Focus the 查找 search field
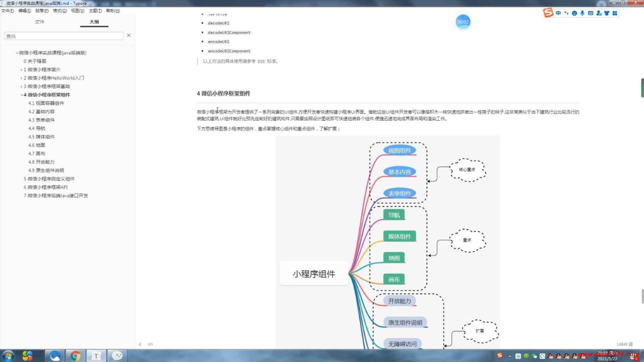The width and height of the screenshot is (644, 362). [64, 36]
